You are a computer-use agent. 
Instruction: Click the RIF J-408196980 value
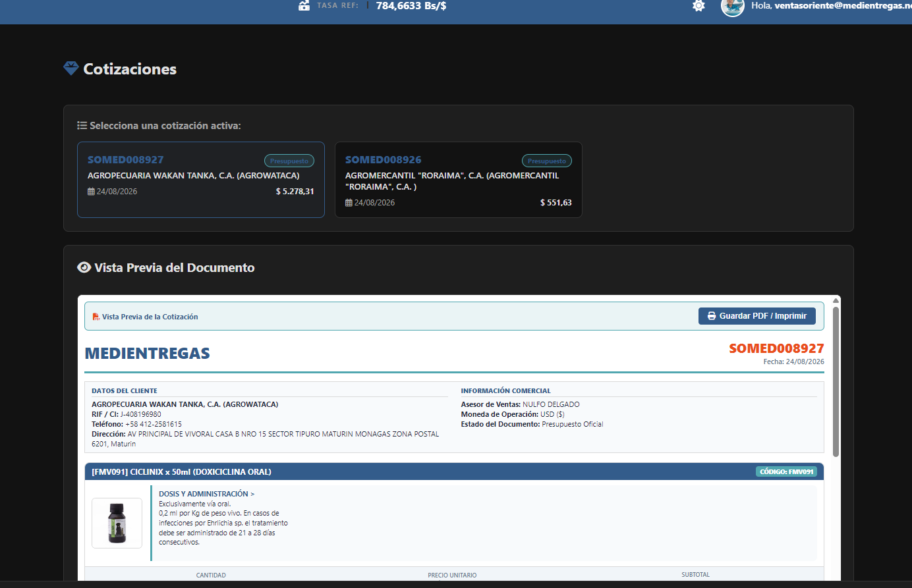[140, 415]
